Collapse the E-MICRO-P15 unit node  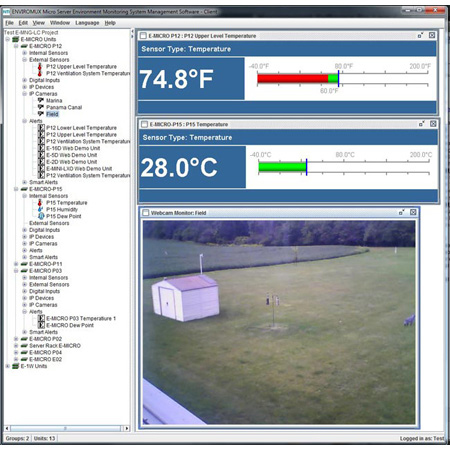tap(16, 189)
